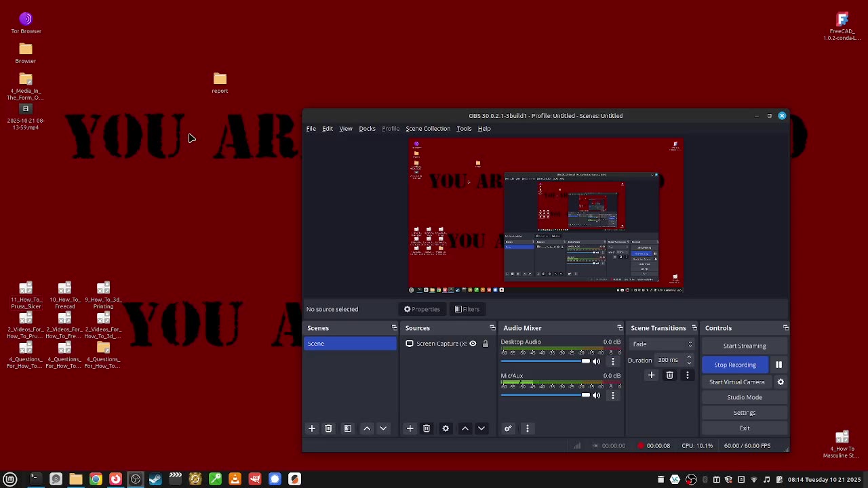Image resolution: width=868 pixels, height=488 pixels.
Task: Toggle Screen Capture source visibility eye
Action: point(473,344)
